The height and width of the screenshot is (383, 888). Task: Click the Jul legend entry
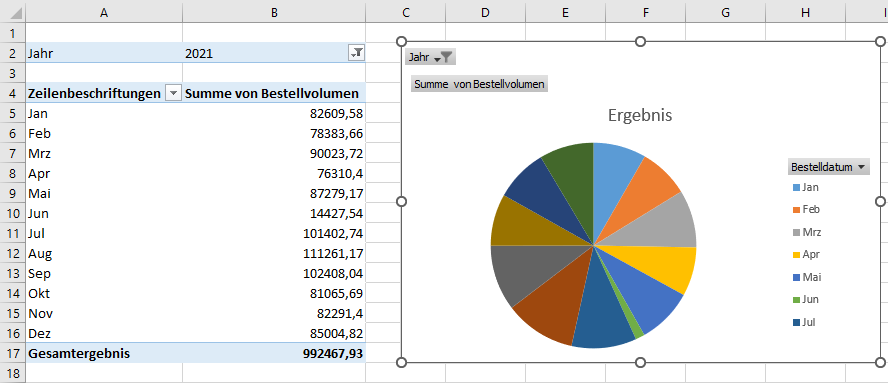point(804,322)
